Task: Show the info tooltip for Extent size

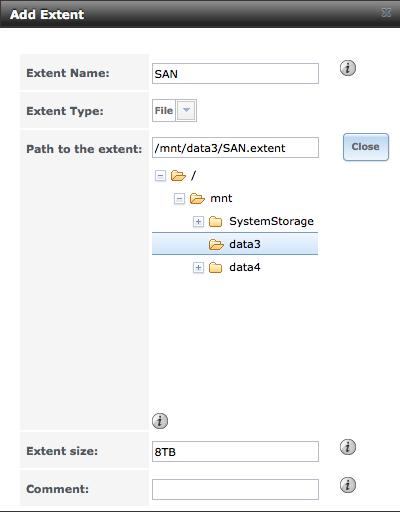Action: click(348, 447)
